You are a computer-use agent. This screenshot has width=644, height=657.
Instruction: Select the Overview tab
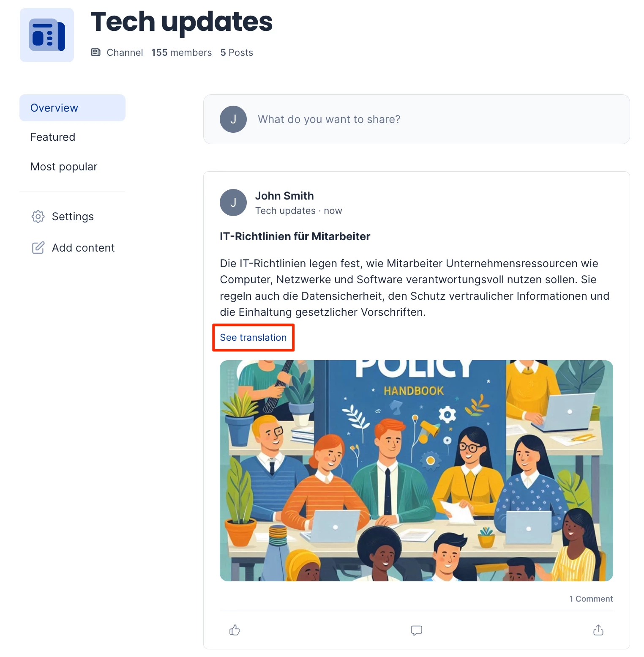[72, 108]
